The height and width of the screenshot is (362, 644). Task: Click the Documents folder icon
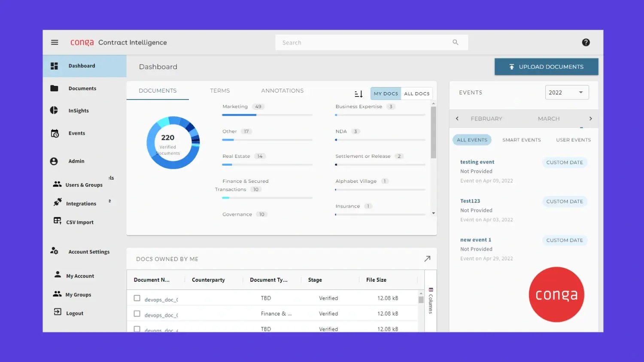[x=54, y=88]
